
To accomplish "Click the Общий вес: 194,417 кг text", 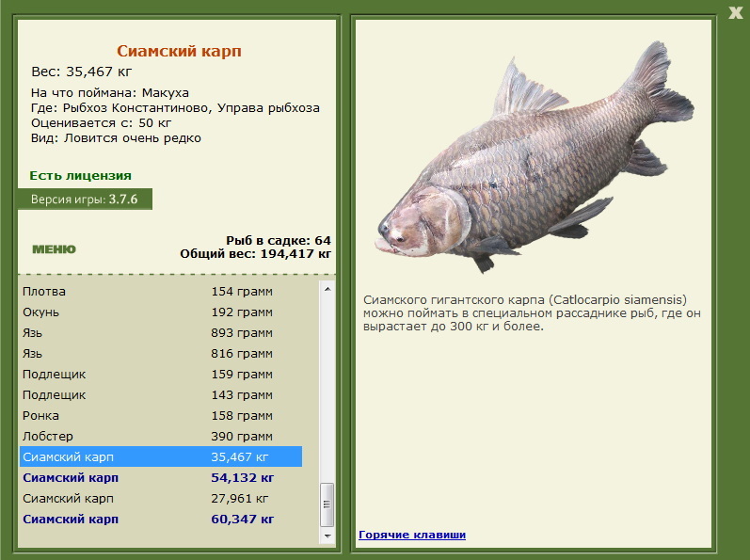I will pos(255,253).
